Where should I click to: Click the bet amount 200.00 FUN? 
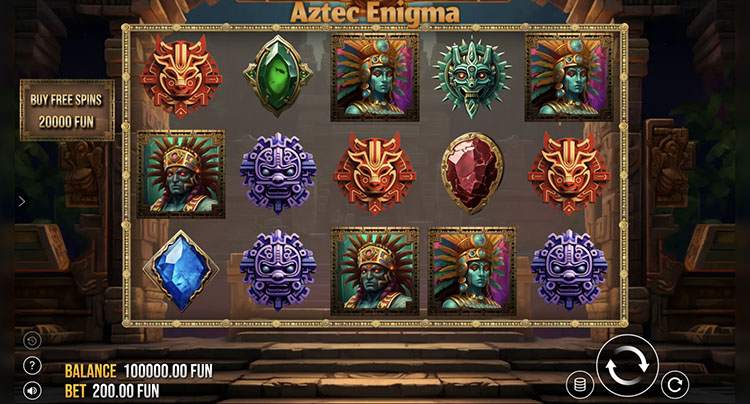point(126,391)
